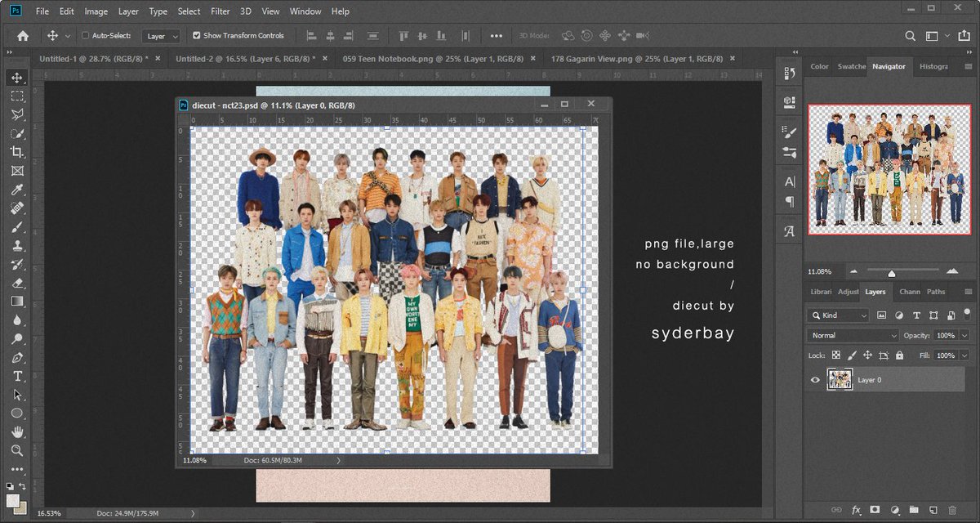The image size is (980, 523).
Task: Click the layer style fx icon
Action: 856,510
